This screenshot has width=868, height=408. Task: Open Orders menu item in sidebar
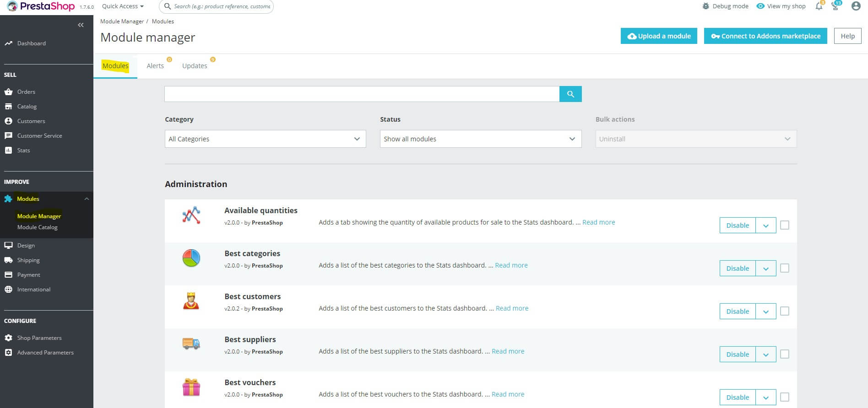pos(26,92)
